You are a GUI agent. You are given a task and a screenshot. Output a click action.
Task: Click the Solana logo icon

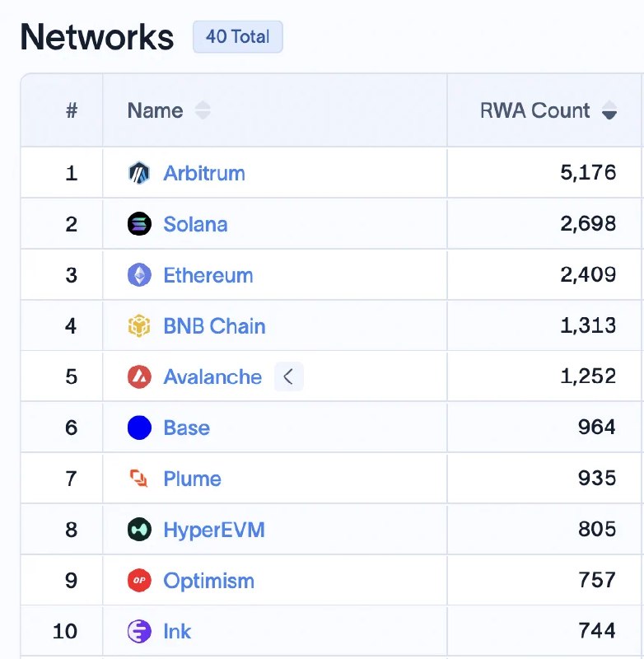(x=139, y=223)
